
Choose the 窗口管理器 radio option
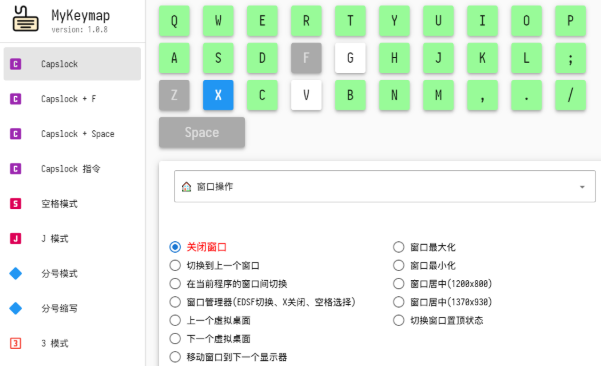pyautogui.click(x=175, y=302)
